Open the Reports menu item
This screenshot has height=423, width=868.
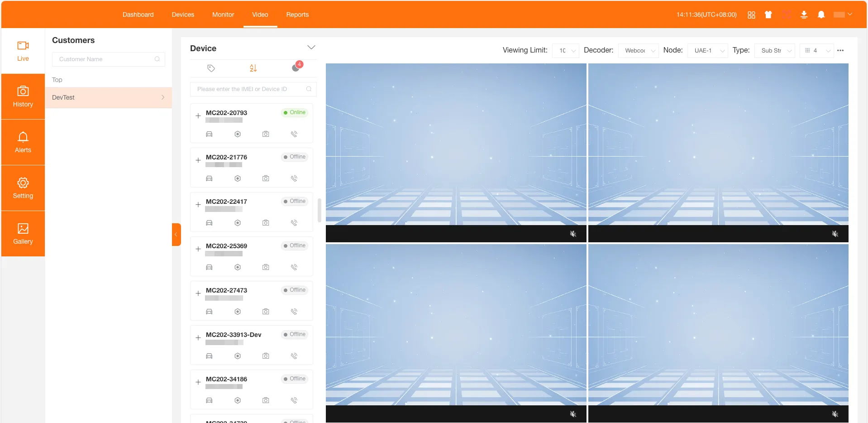[297, 14]
